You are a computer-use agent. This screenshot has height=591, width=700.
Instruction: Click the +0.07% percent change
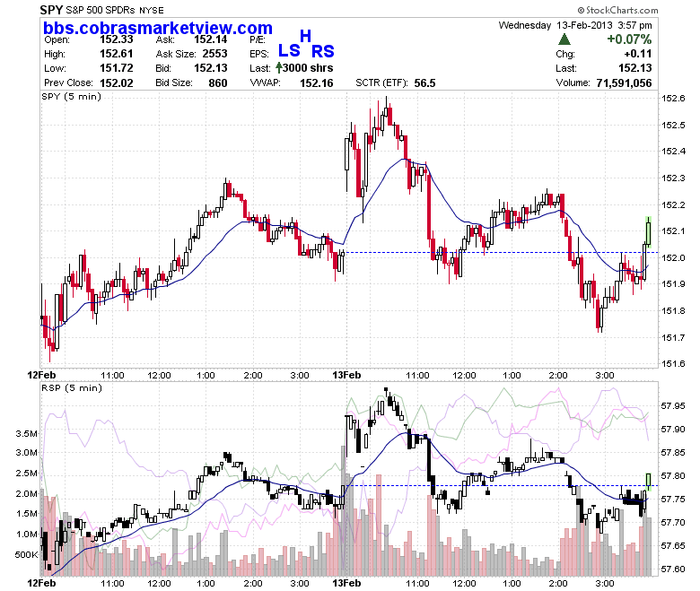[x=628, y=39]
